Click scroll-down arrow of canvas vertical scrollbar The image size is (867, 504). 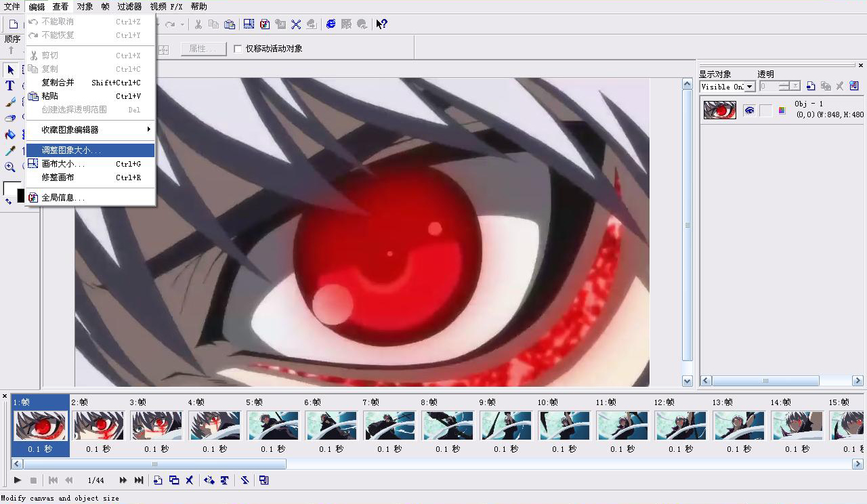click(x=688, y=381)
